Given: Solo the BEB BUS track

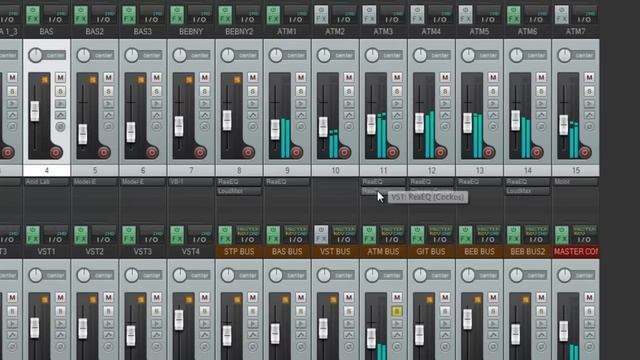Looking at the screenshot, I should click(x=493, y=311).
